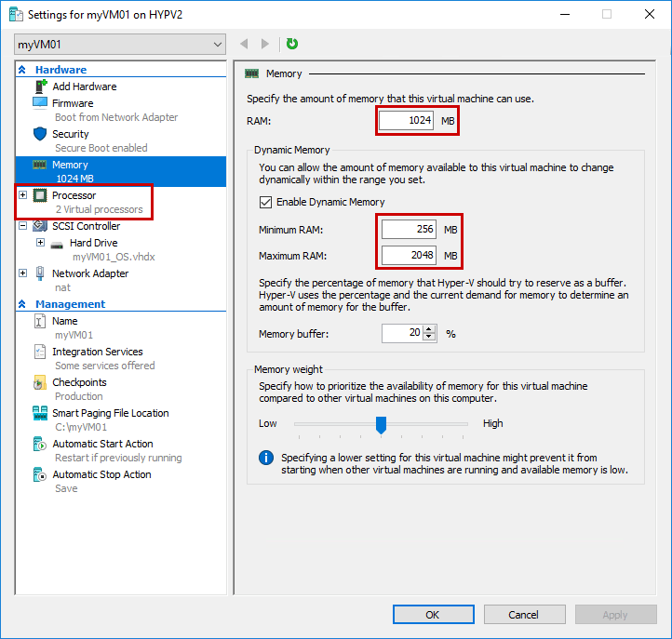Select Integration Services item
Screen dimensions: 672x639
[x=98, y=352]
